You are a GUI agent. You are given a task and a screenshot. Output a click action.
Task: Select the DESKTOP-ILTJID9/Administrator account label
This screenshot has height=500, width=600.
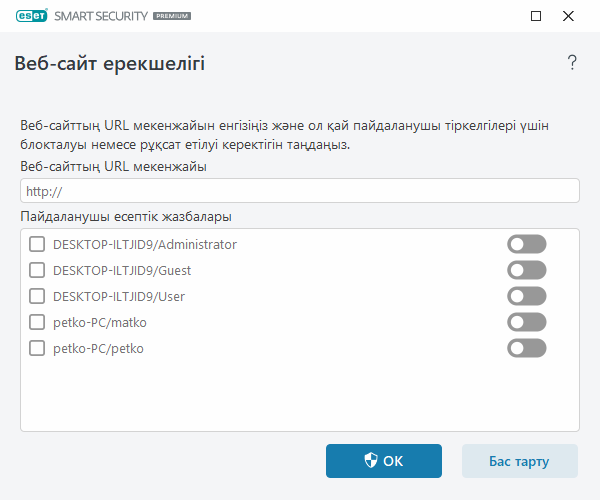click(x=144, y=244)
